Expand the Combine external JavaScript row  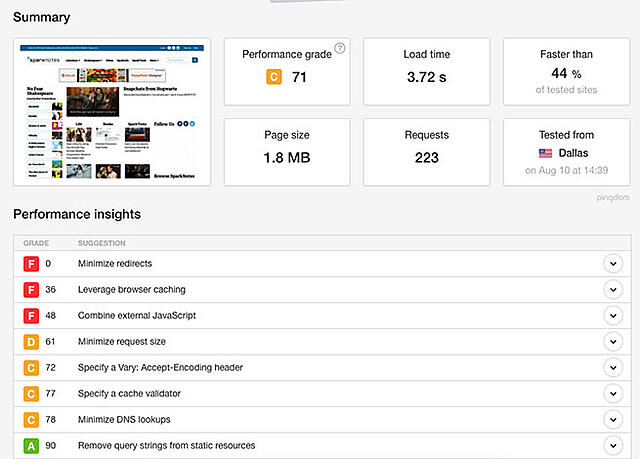pyautogui.click(x=613, y=316)
